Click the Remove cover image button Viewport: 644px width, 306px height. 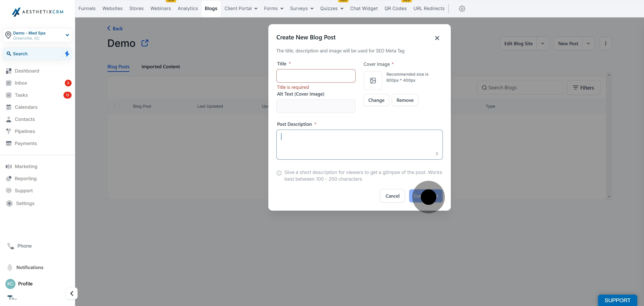tap(405, 100)
